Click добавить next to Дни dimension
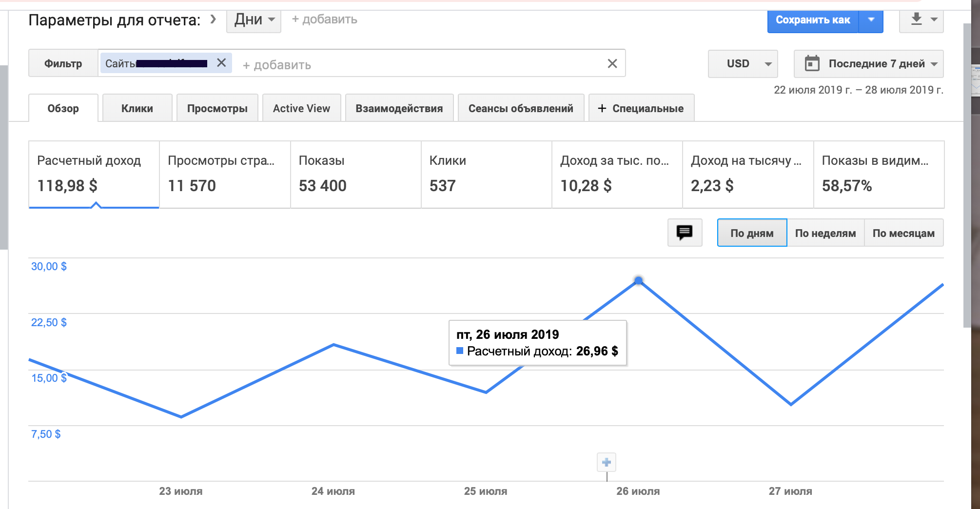 tap(324, 20)
